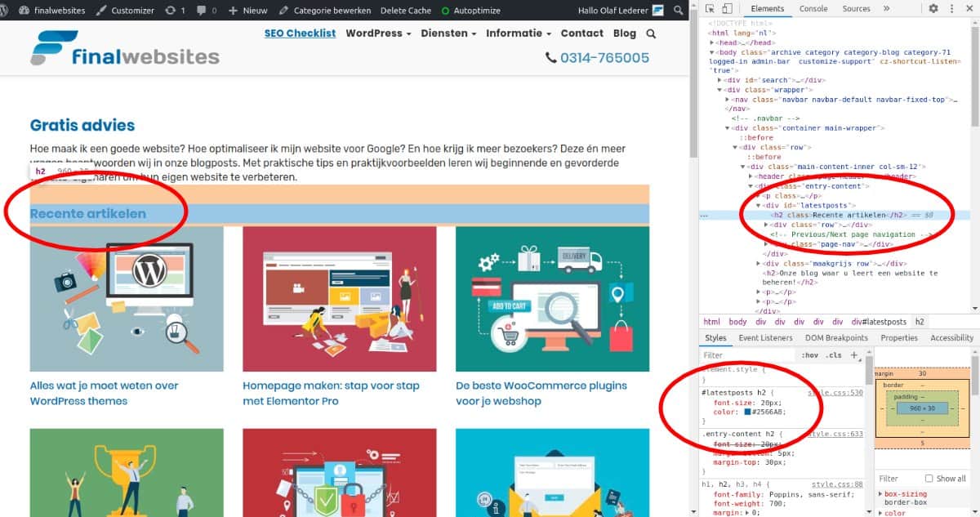Switch to the Console tab in DevTools
The width and height of the screenshot is (980, 517).
(x=813, y=9)
